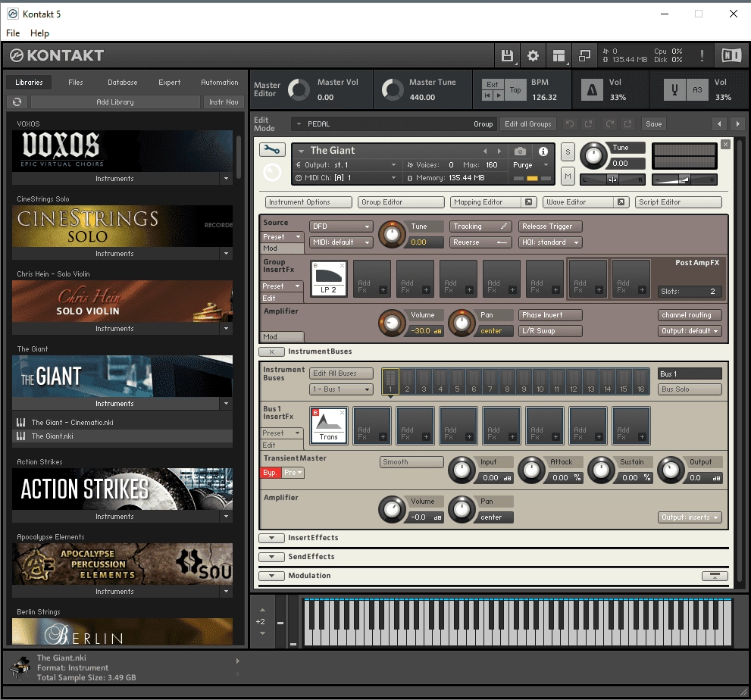Go to next instrument arrow in Edit Mode bar
Screen dimensions: 751x700
[737, 124]
